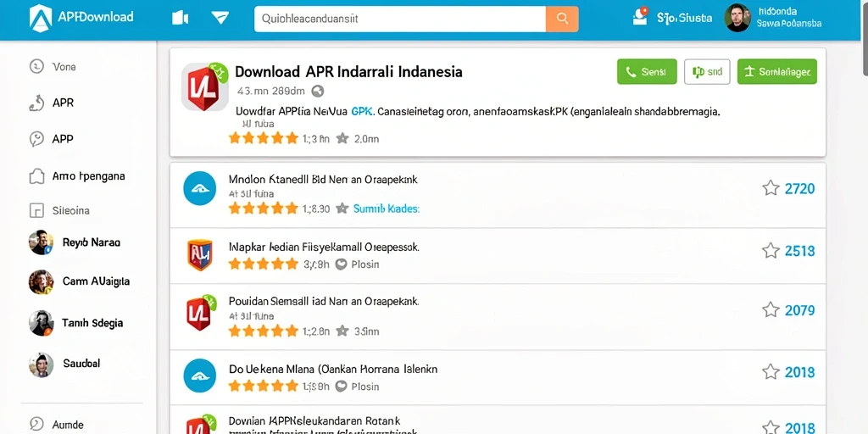This screenshot has width=868, height=434.
Task: Click the red shield app icon in featured card
Action: pyautogui.click(x=205, y=87)
